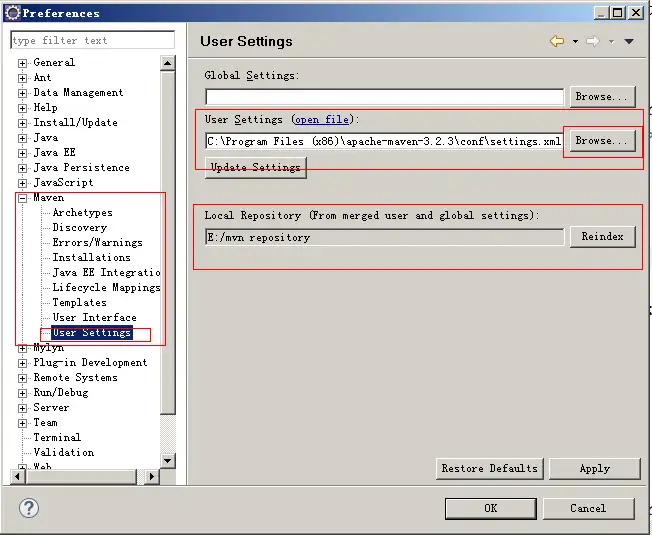Expand the Team tree node

tap(22, 423)
